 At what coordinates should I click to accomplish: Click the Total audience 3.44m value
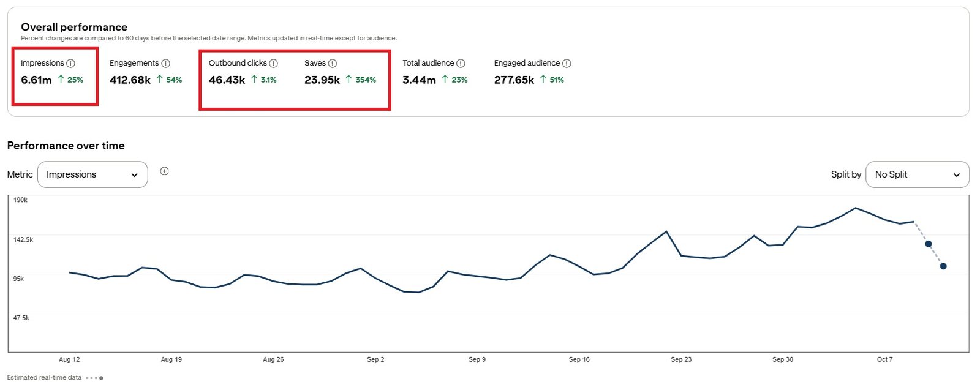click(x=419, y=80)
